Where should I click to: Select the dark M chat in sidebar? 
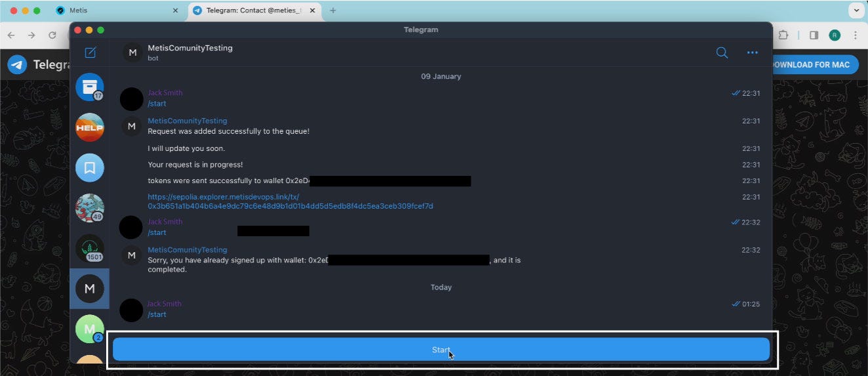(x=90, y=289)
